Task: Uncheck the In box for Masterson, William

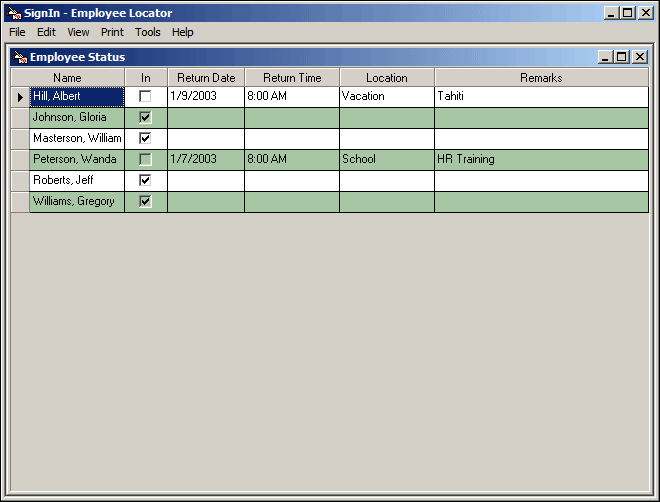Action: 145,138
